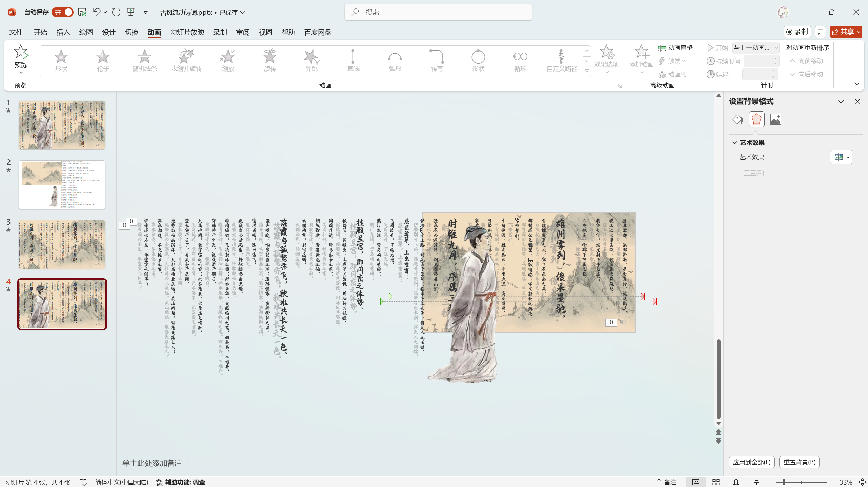868x487 pixels.
Task: Click in the 搜索 search box
Action: (438, 12)
